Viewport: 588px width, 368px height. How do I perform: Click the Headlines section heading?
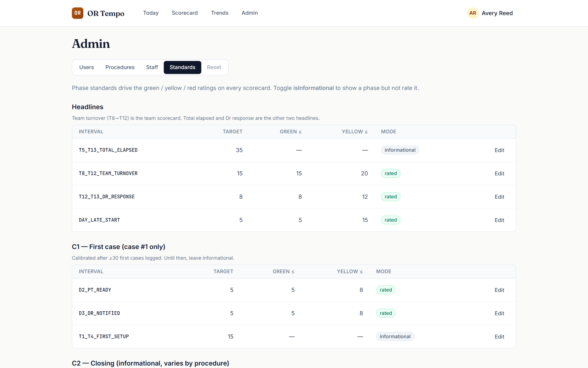(88, 107)
